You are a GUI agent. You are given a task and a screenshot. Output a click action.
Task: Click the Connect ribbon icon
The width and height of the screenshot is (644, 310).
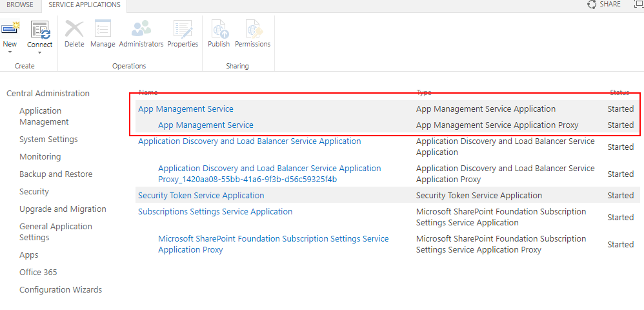40,30
